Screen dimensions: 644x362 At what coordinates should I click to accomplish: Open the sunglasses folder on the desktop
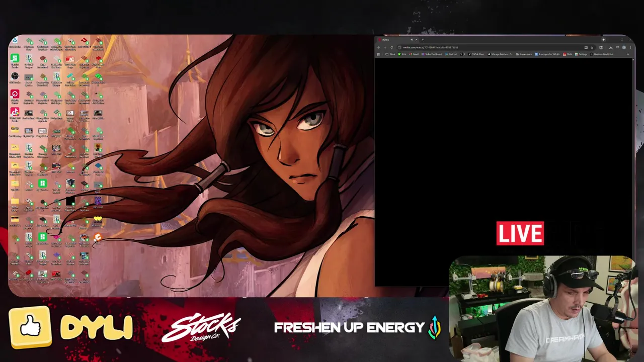(15, 221)
